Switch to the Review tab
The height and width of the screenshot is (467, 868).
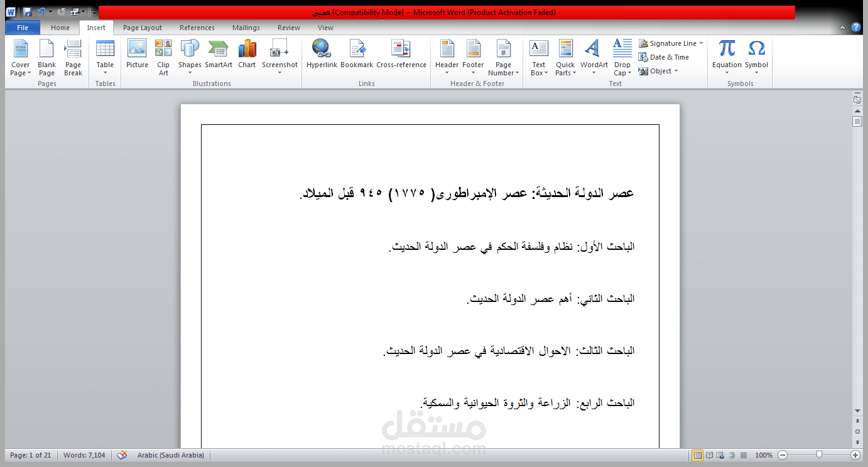[289, 28]
